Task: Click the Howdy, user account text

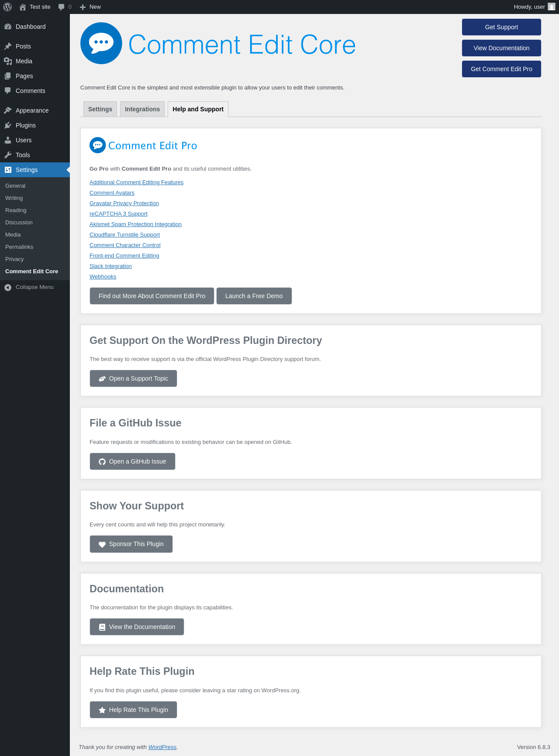Action: click(529, 7)
